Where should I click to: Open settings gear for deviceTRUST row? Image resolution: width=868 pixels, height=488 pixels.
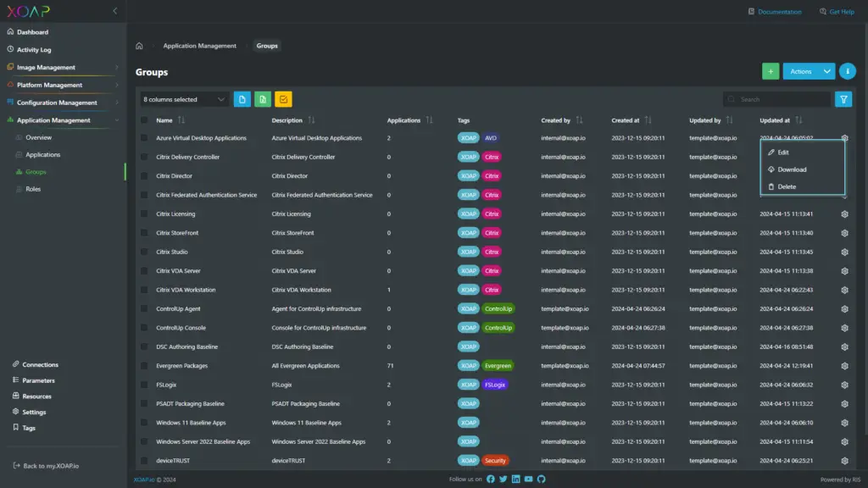[844, 460]
